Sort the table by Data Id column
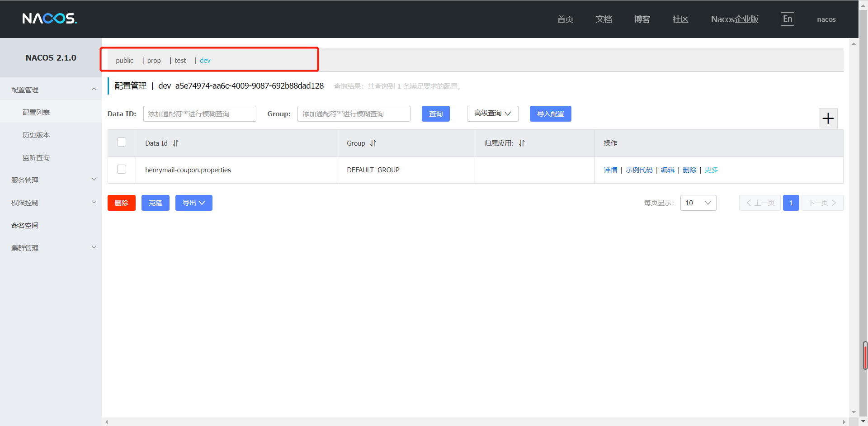Viewport: 868px width, 426px height. click(175, 143)
